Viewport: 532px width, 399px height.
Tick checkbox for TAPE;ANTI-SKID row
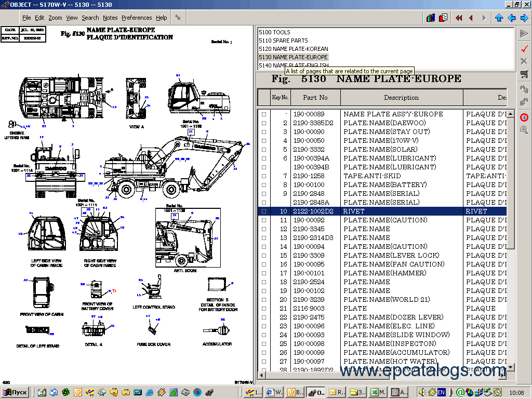tap(264, 176)
